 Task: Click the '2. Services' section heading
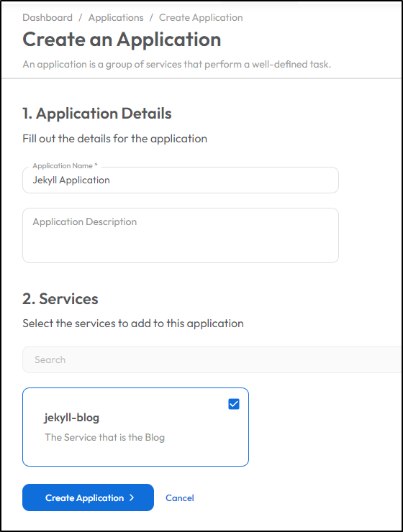coord(60,299)
